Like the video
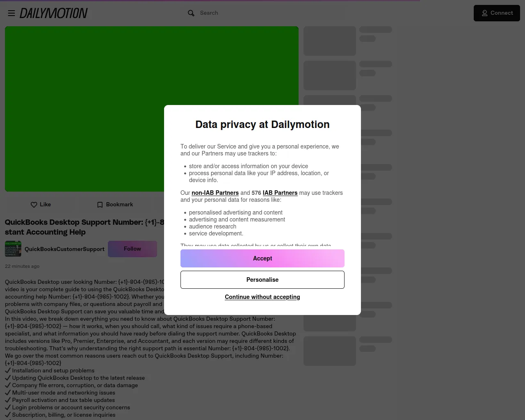Image resolution: width=525 pixels, height=420 pixels. click(x=41, y=205)
